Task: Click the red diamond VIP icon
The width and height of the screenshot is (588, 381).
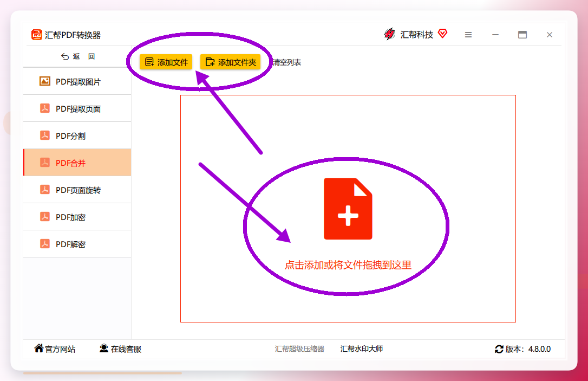Action: pyautogui.click(x=442, y=34)
